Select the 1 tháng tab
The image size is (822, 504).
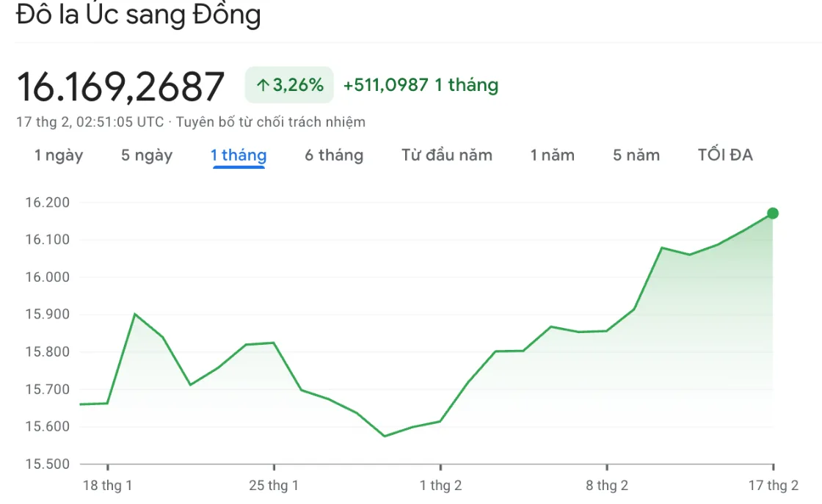[239, 155]
